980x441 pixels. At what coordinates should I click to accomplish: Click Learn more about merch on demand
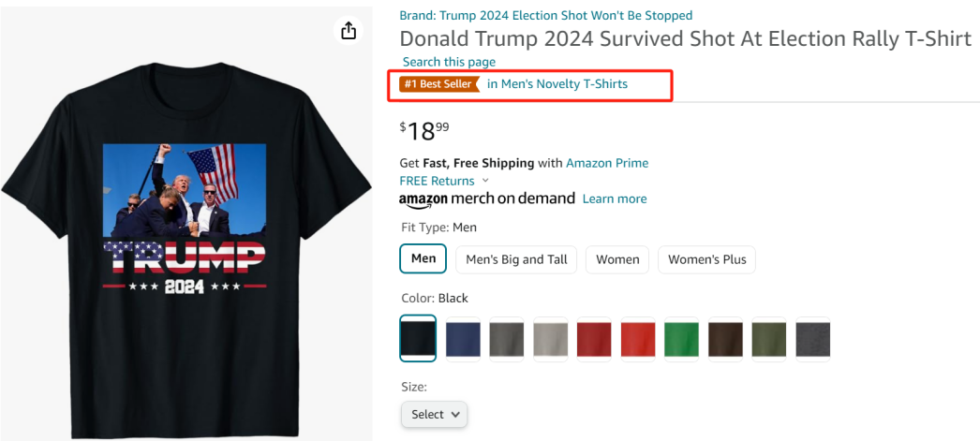[x=615, y=198]
